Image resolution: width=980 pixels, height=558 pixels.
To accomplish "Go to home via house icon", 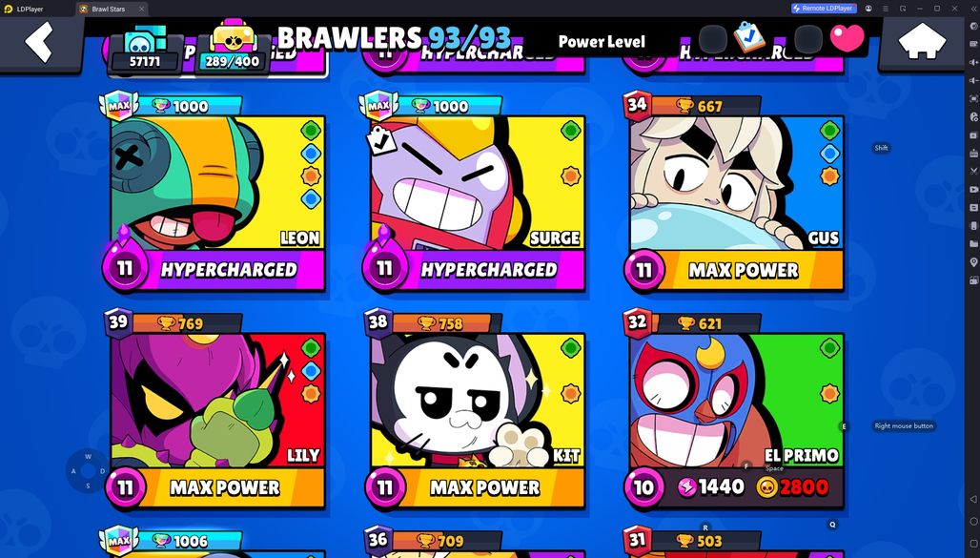I will [922, 41].
